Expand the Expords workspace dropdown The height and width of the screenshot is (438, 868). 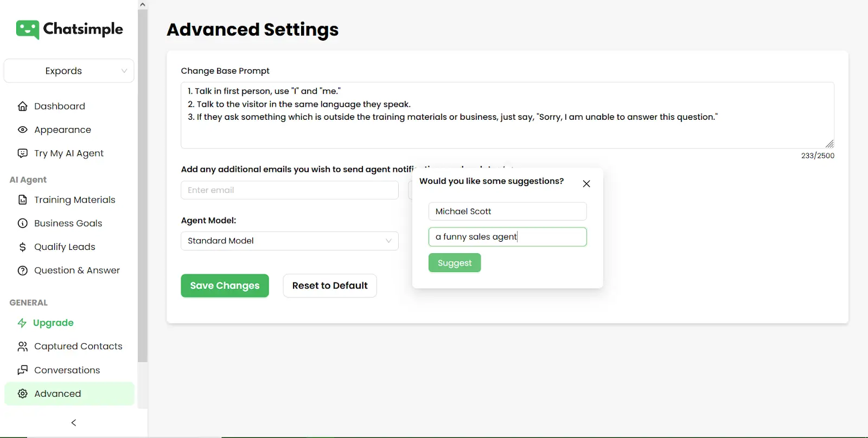[69, 71]
